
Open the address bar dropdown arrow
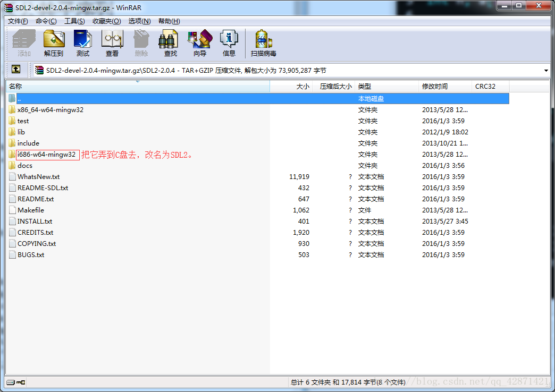[546, 71]
